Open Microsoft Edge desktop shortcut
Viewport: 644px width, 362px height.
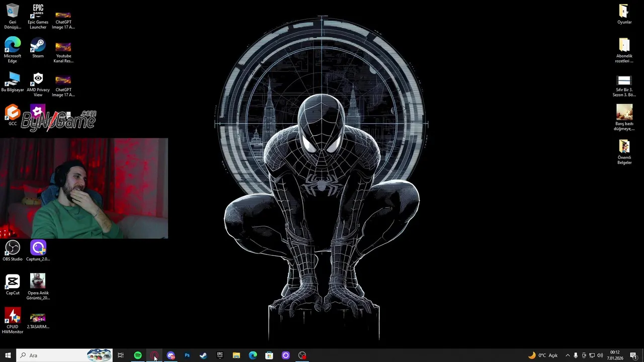point(13,50)
